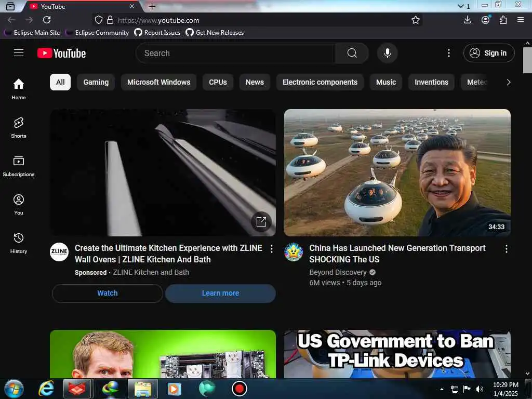Open the YouTube guide hamburger menu

point(19,53)
